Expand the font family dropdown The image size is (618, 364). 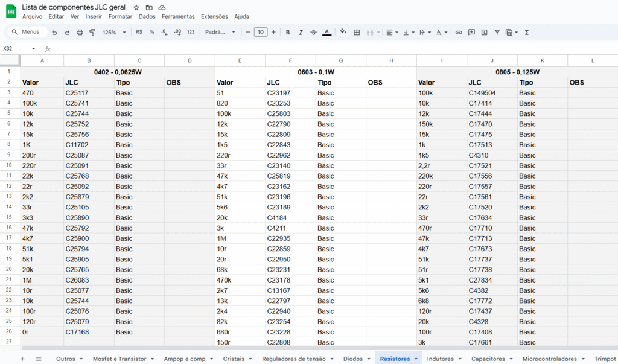coord(220,33)
